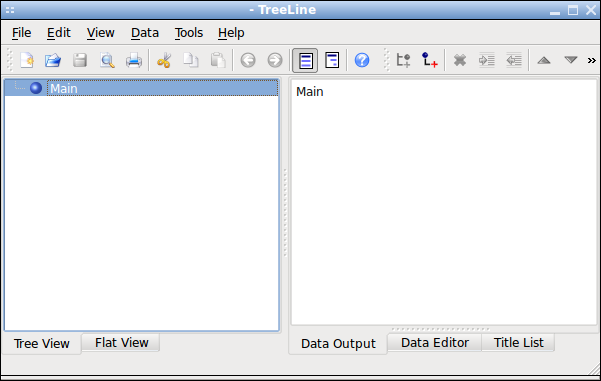This screenshot has height=381, width=601.
Task: Unindent node with the outdent icon
Action: 514,60
